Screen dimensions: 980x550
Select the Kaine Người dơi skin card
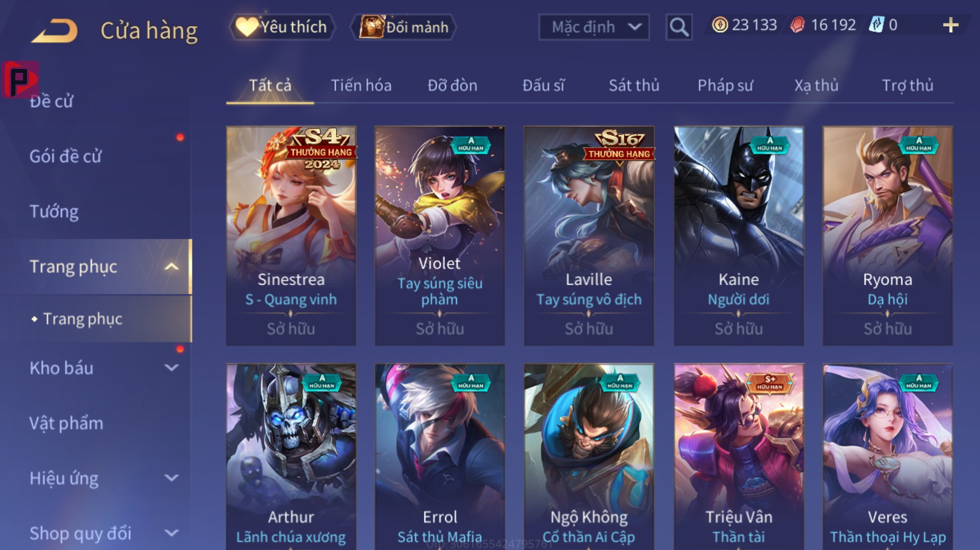click(739, 236)
